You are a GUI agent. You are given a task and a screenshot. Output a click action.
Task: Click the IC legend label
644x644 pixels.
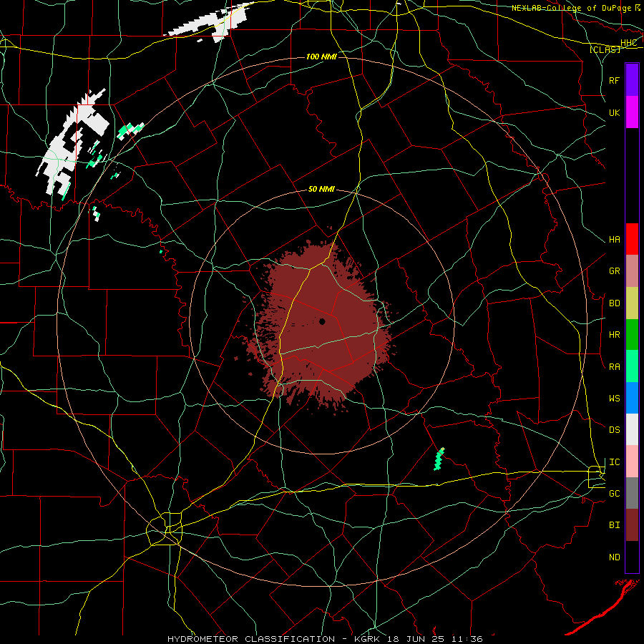coord(614,462)
